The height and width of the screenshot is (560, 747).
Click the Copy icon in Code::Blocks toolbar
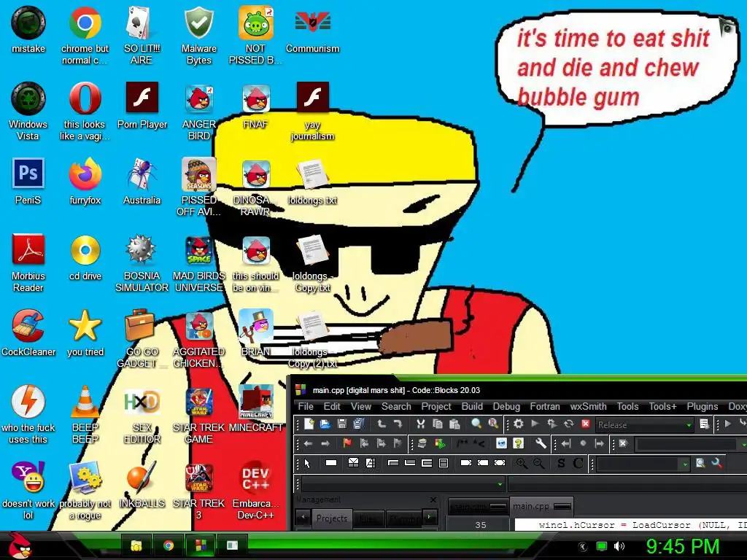438,424
